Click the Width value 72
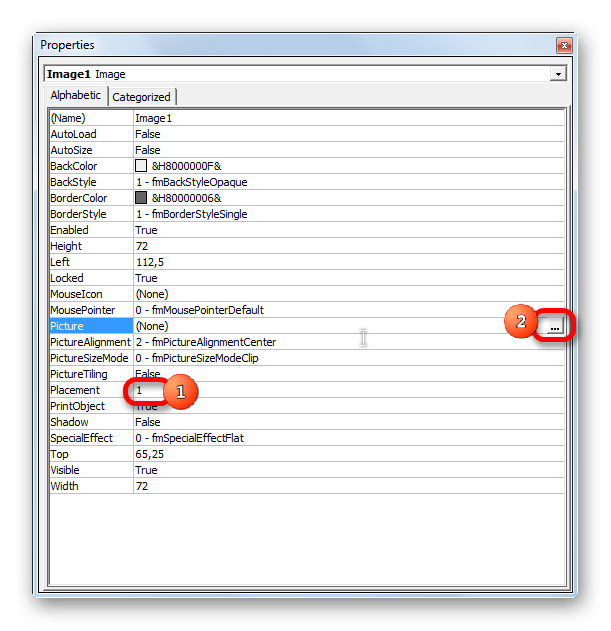This screenshot has width=611, height=631. [x=349, y=486]
